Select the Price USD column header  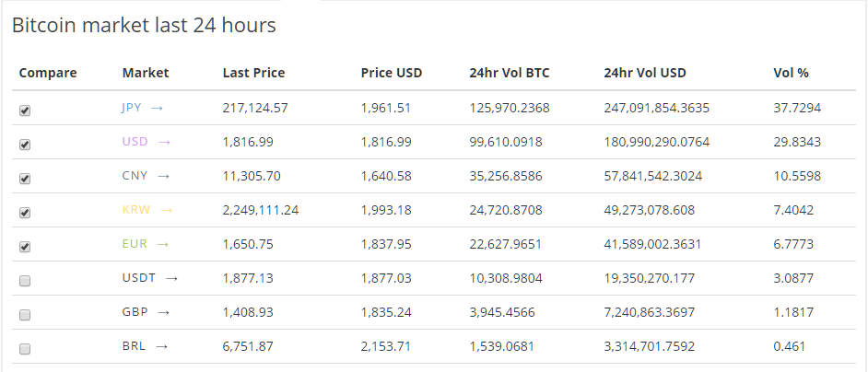click(392, 73)
